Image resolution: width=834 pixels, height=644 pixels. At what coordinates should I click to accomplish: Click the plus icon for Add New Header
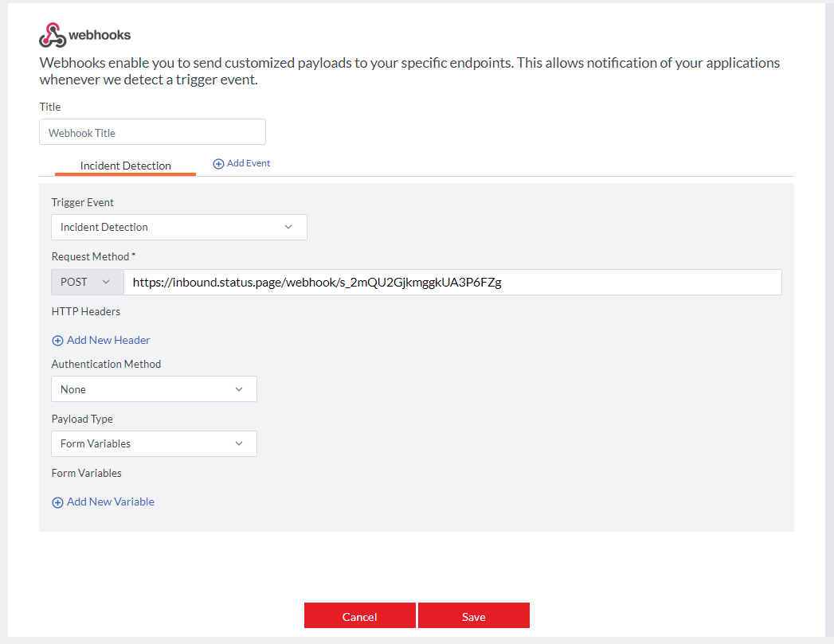(57, 341)
